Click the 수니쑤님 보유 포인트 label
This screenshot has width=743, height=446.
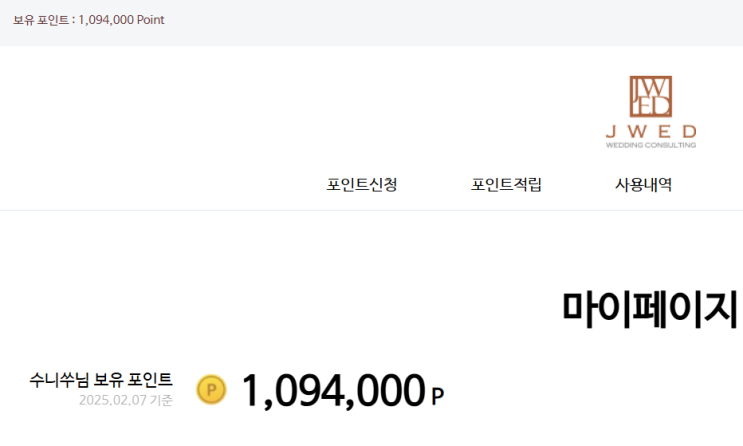click(101, 379)
